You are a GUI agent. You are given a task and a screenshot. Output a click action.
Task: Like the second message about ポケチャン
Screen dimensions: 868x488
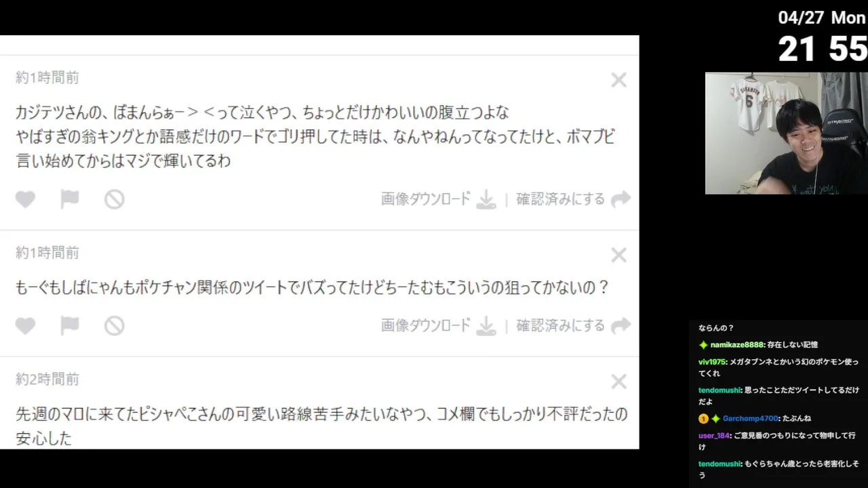tap(25, 326)
